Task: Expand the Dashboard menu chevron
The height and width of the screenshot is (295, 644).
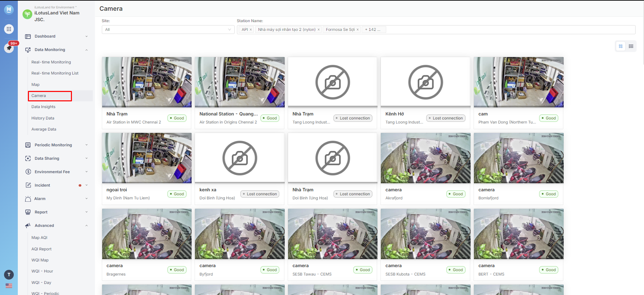Action: [x=86, y=36]
